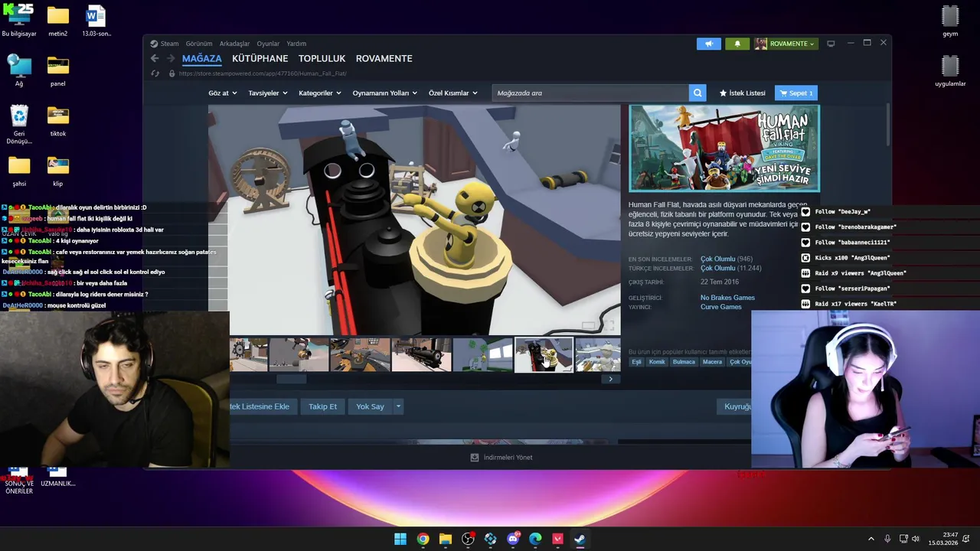Screen dimensions: 980x551
Task: Open File Explorer from taskbar
Action: tap(446, 539)
